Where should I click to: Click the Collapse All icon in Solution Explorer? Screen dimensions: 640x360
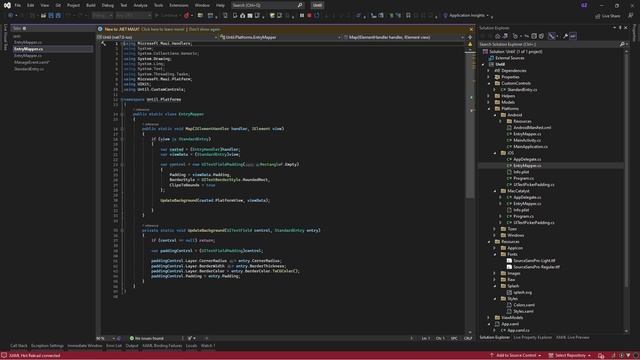click(534, 36)
